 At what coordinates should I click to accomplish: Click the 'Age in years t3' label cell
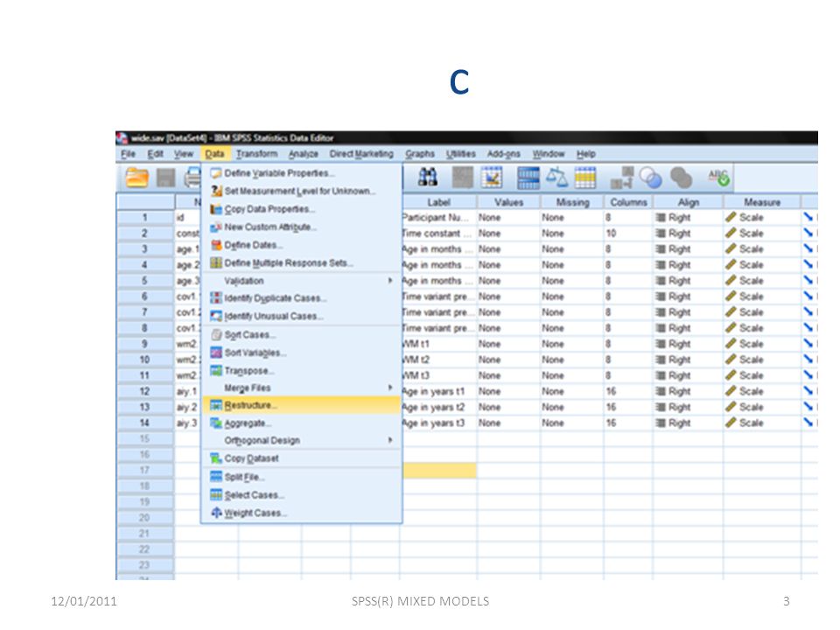[x=438, y=423]
